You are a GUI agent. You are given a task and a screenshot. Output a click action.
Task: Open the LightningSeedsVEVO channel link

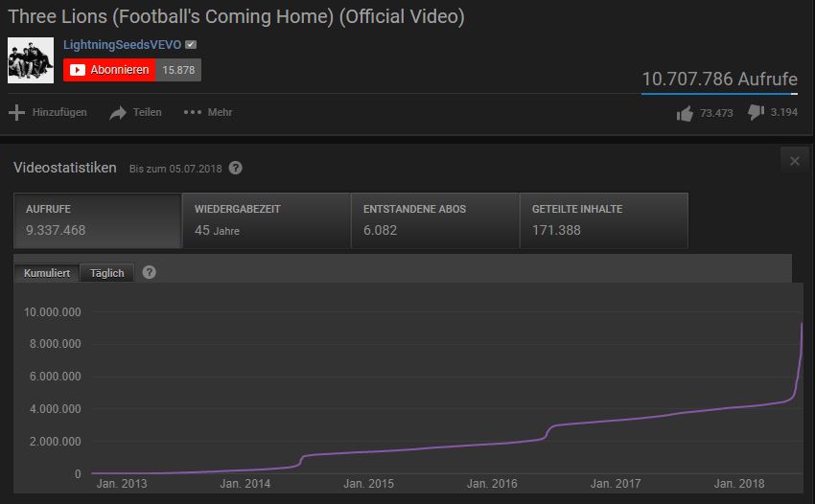coord(122,45)
